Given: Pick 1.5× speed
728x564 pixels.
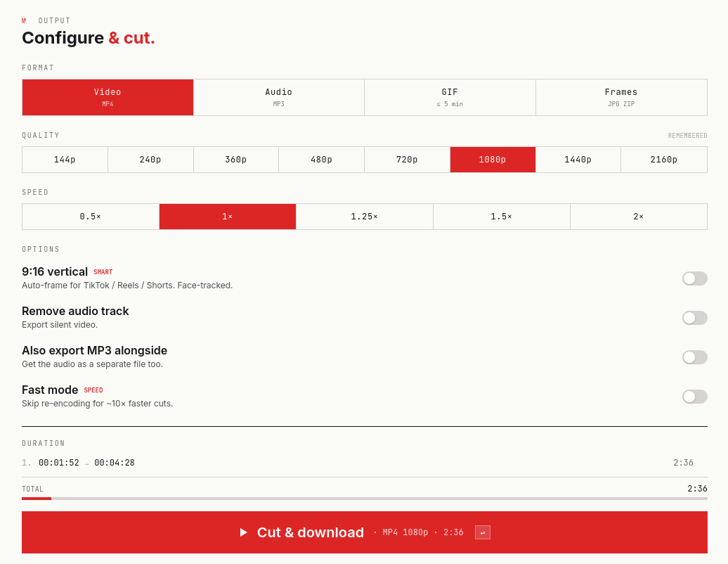Looking at the screenshot, I should tap(502, 217).
